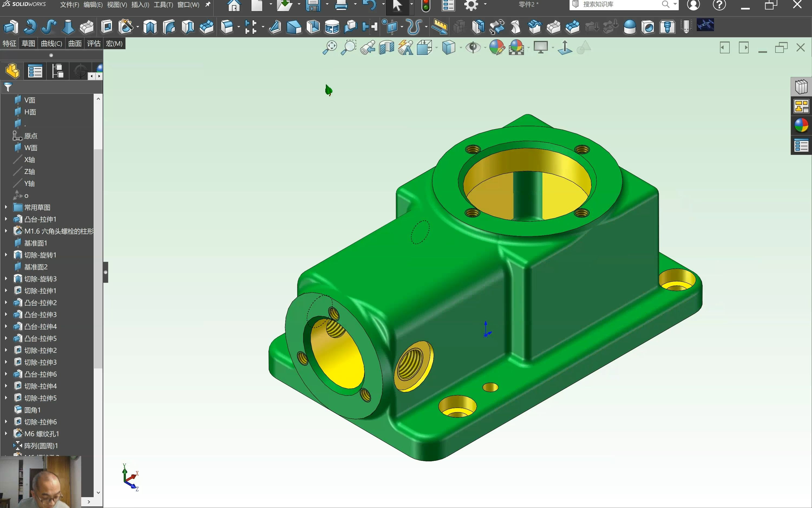The height and width of the screenshot is (508, 812).
Task: Select 原点 in the feature tree
Action: coord(31,136)
